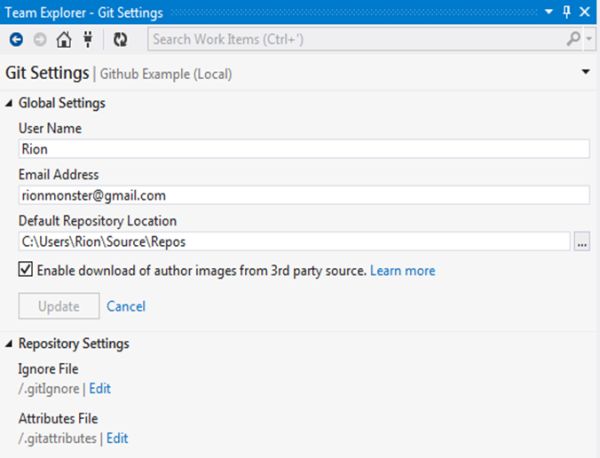The width and height of the screenshot is (600, 458).
Task: Edit the .gitIgnore ignore file
Action: click(99, 388)
